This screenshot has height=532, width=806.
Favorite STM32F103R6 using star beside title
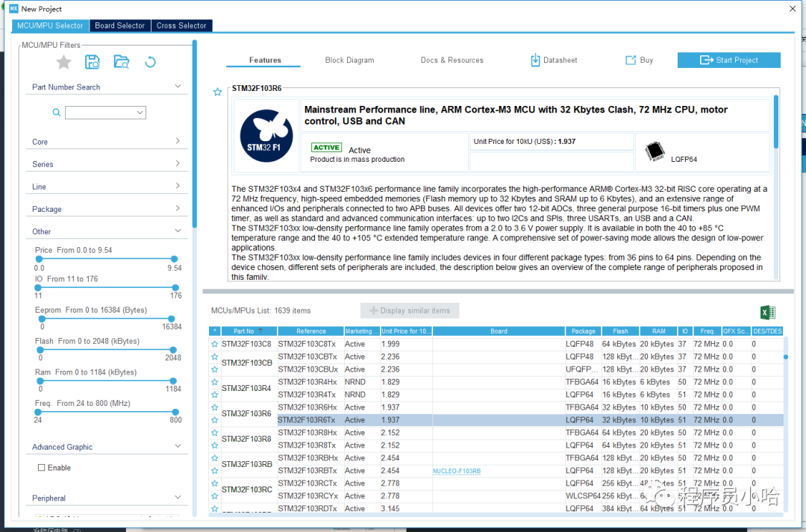coord(217,92)
